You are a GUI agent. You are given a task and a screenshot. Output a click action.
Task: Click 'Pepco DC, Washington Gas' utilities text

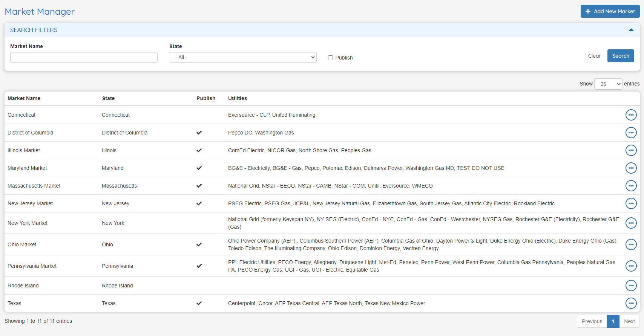[261, 133]
